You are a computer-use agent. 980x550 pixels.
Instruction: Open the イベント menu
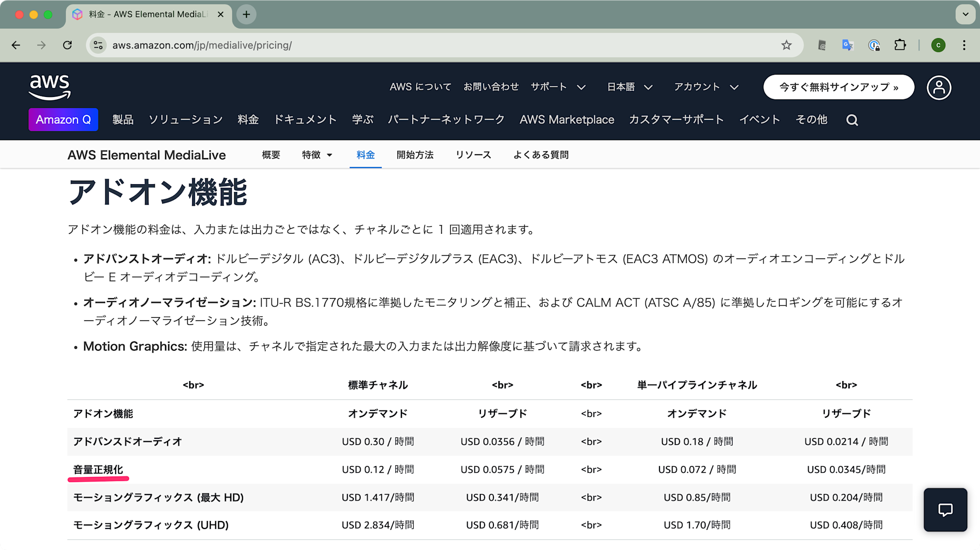point(759,120)
